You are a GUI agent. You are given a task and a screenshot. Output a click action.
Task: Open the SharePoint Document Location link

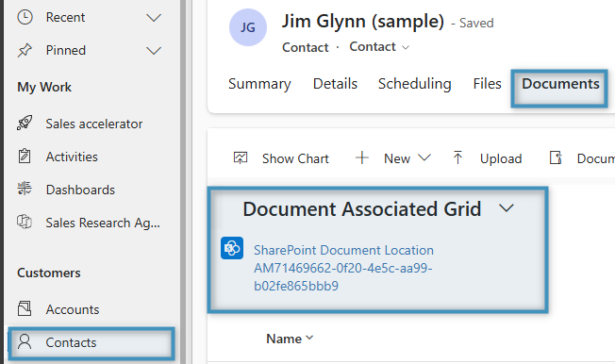pyautogui.click(x=343, y=268)
